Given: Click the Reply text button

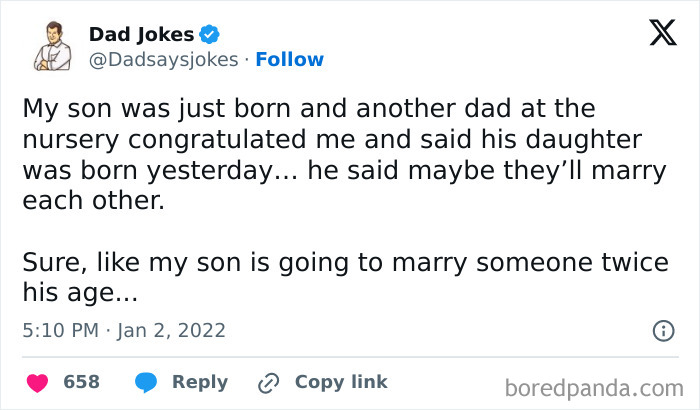Looking at the screenshot, I should (200, 382).
